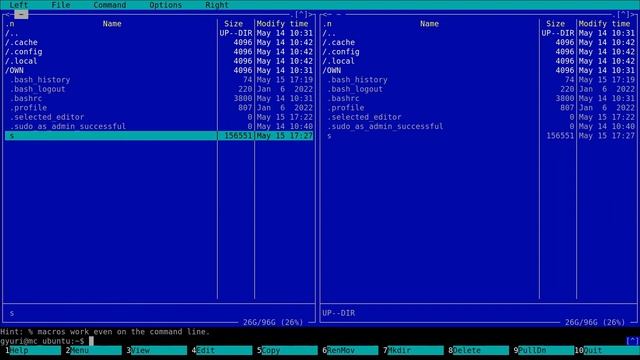The width and height of the screenshot is (640, 360).
Task: Click UP--DIR size cell in left panel
Action: (x=236, y=33)
